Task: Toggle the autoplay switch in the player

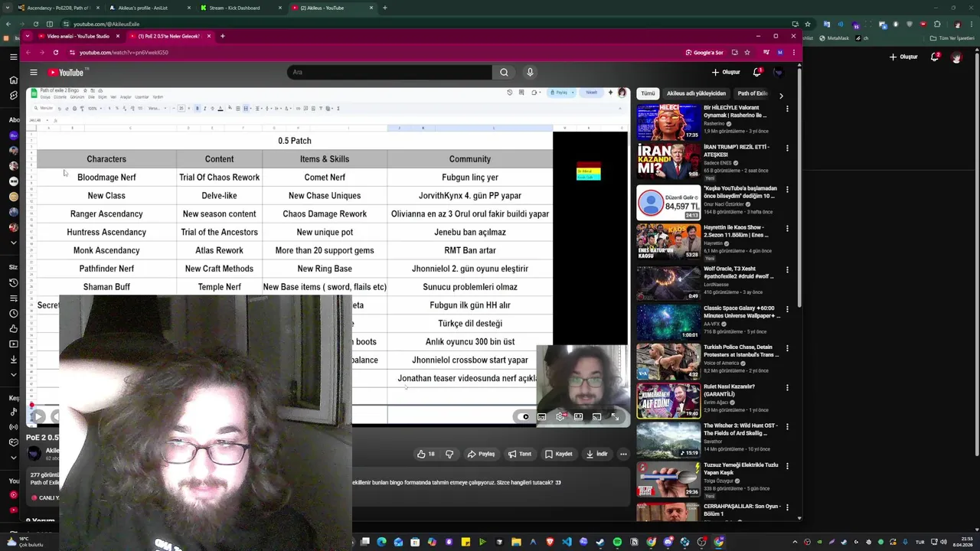Action: [524, 416]
